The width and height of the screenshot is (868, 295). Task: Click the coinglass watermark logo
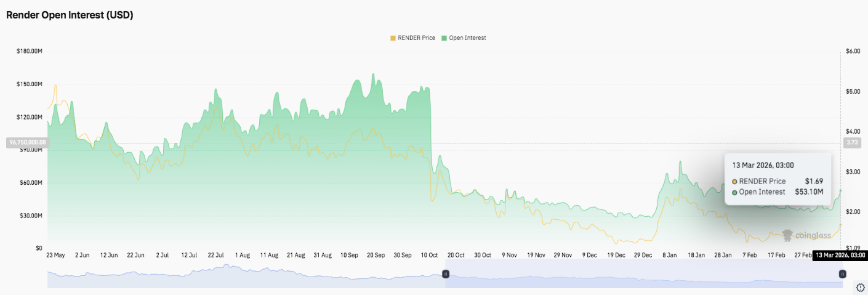click(x=806, y=235)
